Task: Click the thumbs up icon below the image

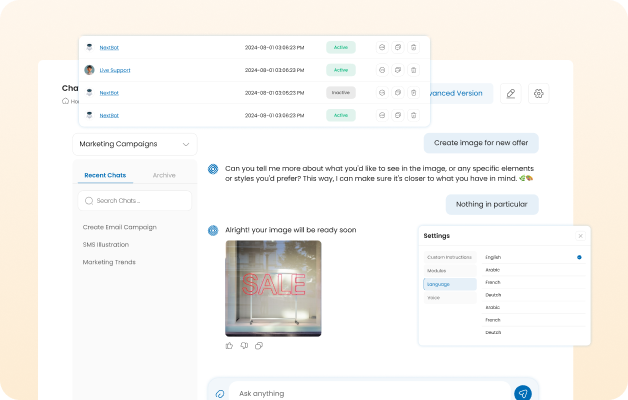Action: click(229, 346)
